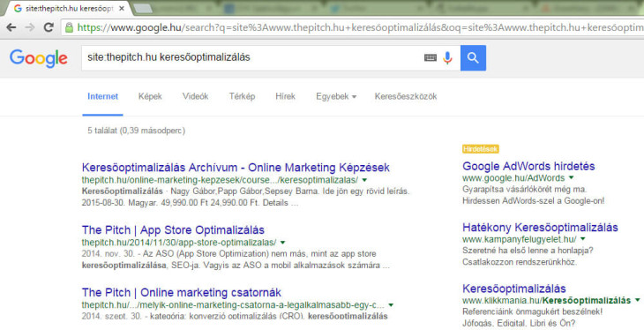Image resolution: width=644 pixels, height=330 pixels.
Task: Switch to the Képek tab
Action: [x=150, y=96]
